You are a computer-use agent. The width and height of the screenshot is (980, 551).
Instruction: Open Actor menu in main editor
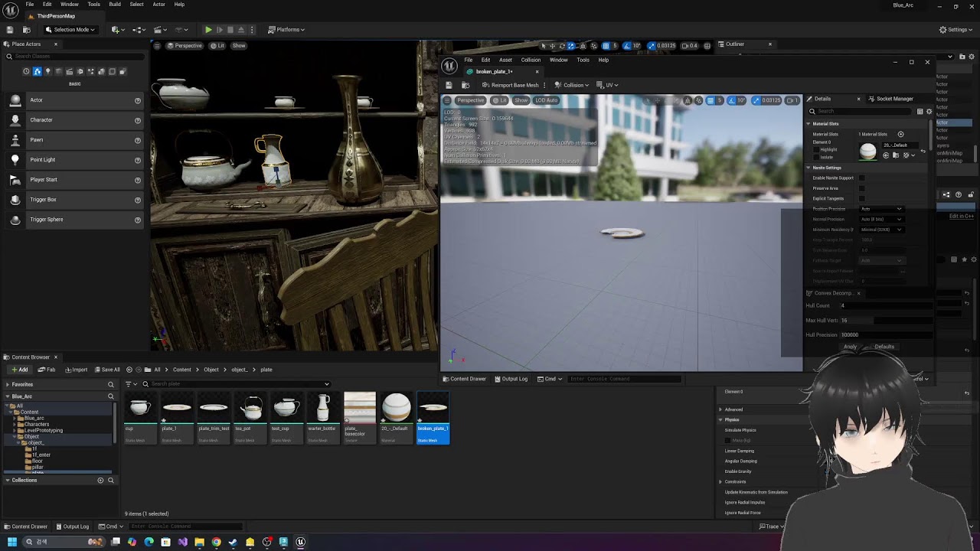(x=158, y=5)
